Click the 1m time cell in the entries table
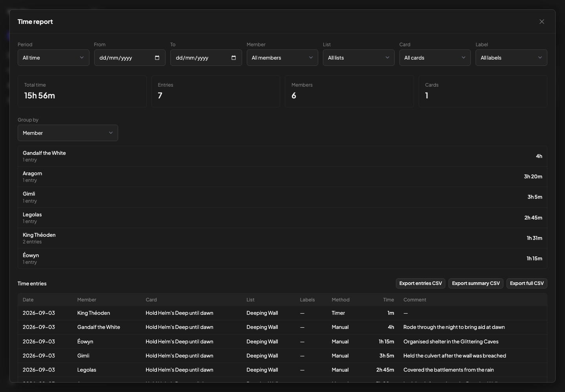Screen dimensions: 565x392 click(391, 313)
